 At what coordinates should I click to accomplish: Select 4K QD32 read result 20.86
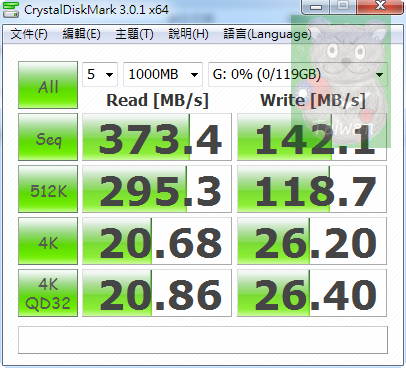pos(157,293)
